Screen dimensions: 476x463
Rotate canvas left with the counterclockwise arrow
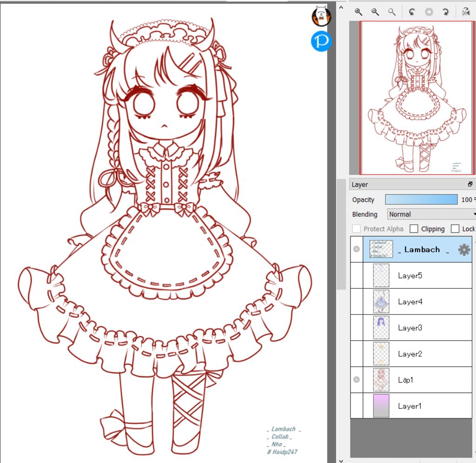[x=412, y=12]
